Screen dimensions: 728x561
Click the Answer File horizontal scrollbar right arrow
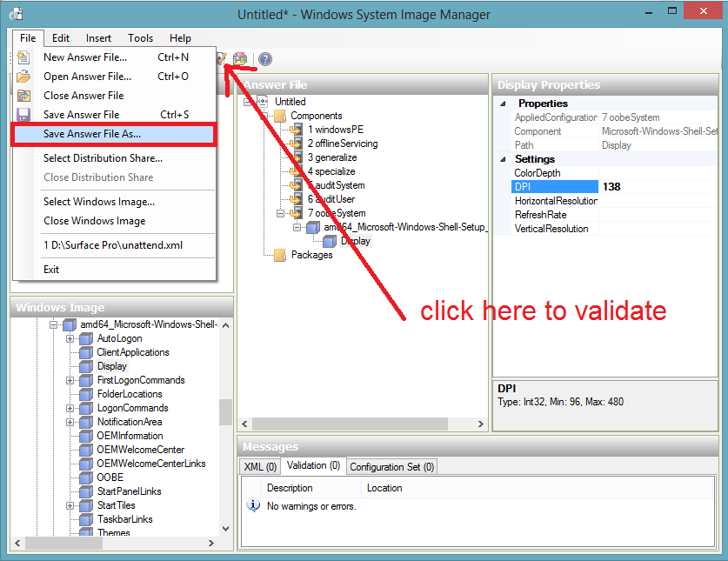point(480,424)
